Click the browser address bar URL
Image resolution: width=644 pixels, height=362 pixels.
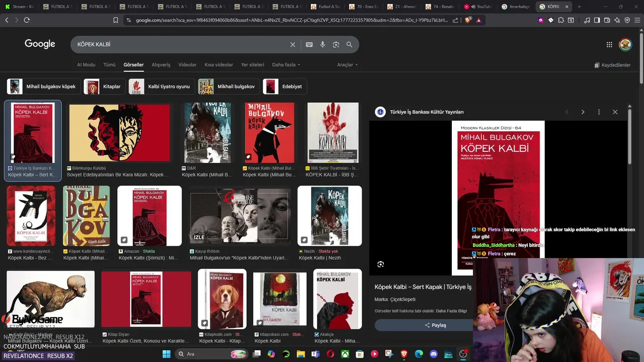pos(292,20)
